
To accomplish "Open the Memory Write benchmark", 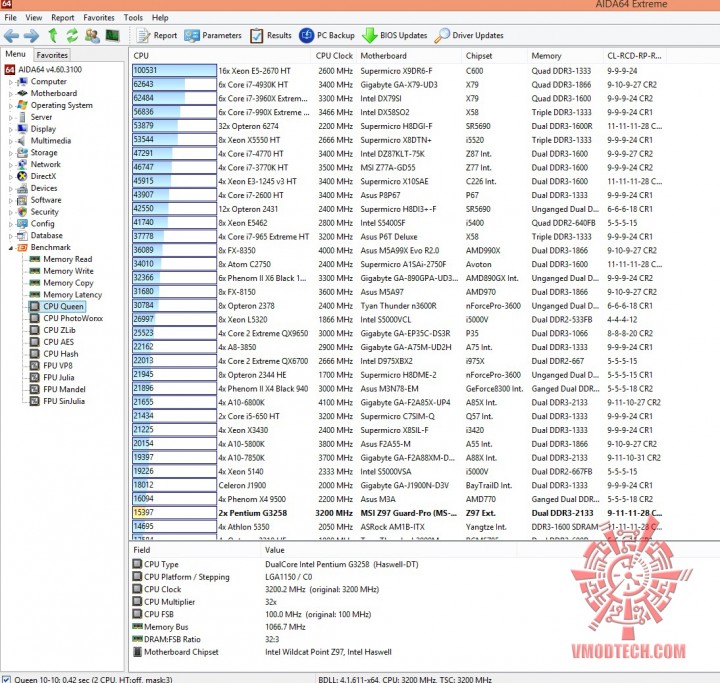I will [x=68, y=271].
